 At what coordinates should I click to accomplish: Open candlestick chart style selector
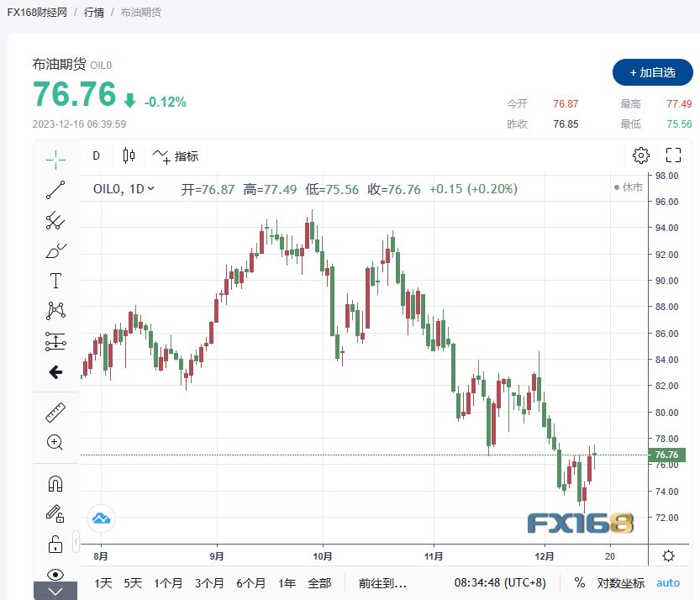click(129, 155)
